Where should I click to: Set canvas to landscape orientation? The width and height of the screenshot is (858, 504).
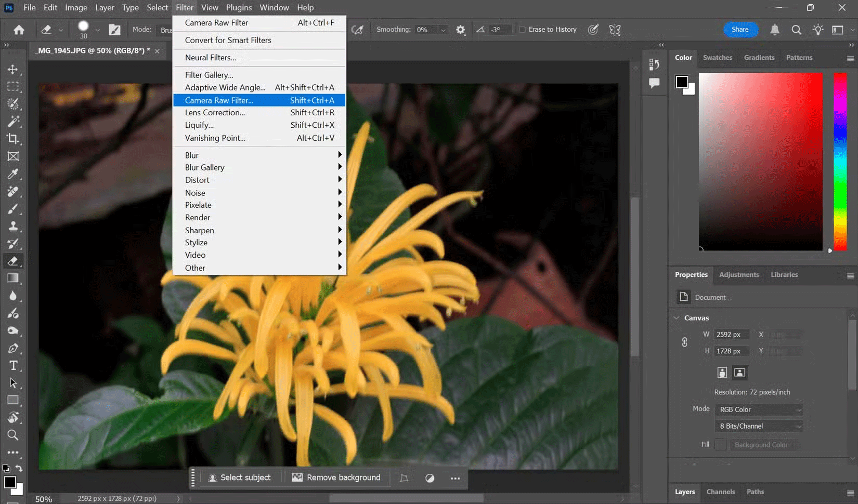(739, 372)
